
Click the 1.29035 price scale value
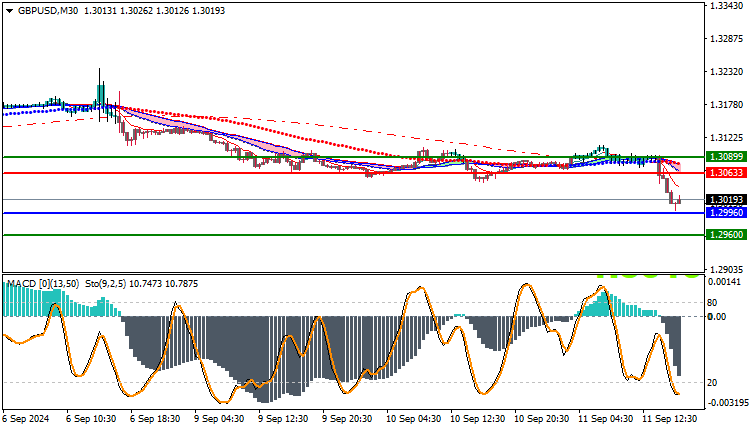tap(727, 269)
